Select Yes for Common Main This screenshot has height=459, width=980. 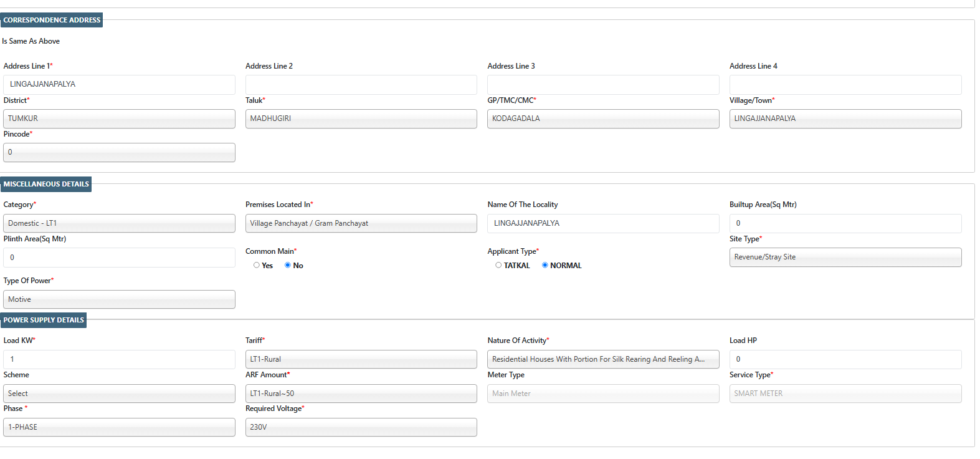[257, 265]
